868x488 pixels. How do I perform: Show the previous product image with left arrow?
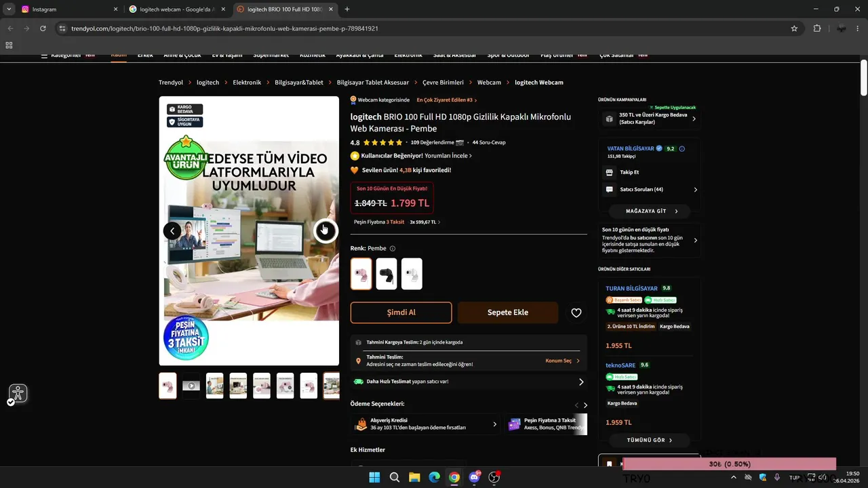[172, 231]
